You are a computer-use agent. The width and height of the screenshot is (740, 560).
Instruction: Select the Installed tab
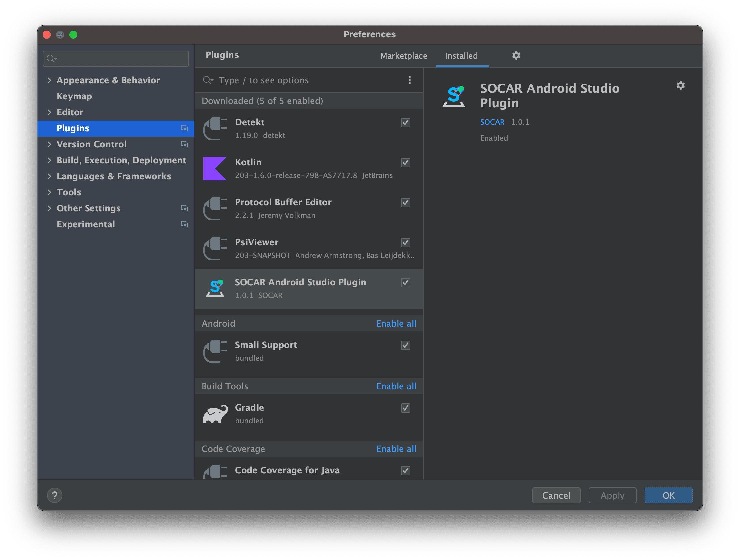pyautogui.click(x=461, y=56)
